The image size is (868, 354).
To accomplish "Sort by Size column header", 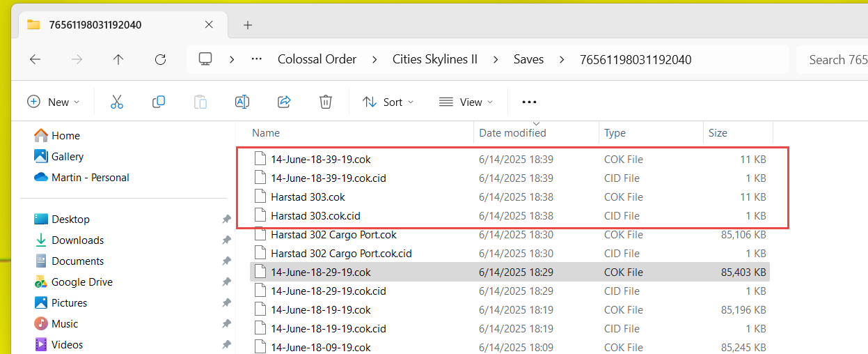I will [x=718, y=132].
